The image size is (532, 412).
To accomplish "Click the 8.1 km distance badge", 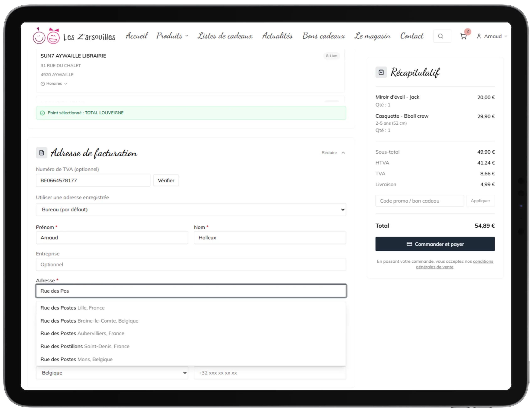I will pos(331,56).
